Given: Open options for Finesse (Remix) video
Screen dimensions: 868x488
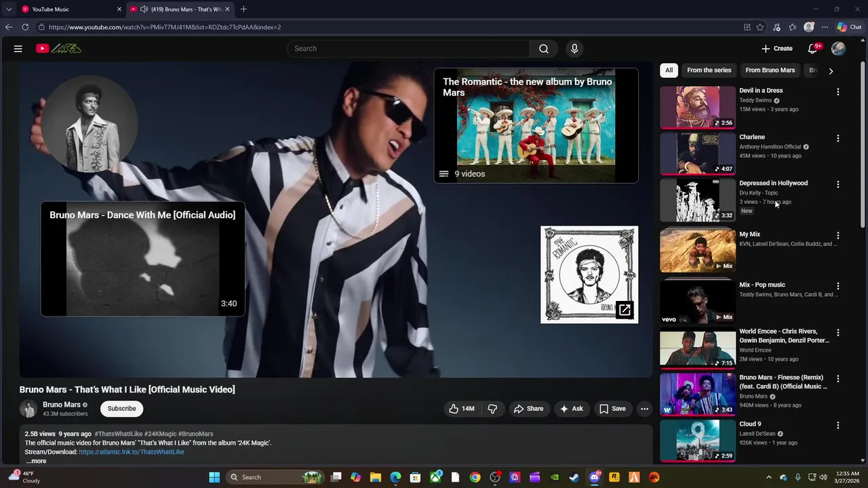Looking at the screenshot, I should [x=837, y=379].
